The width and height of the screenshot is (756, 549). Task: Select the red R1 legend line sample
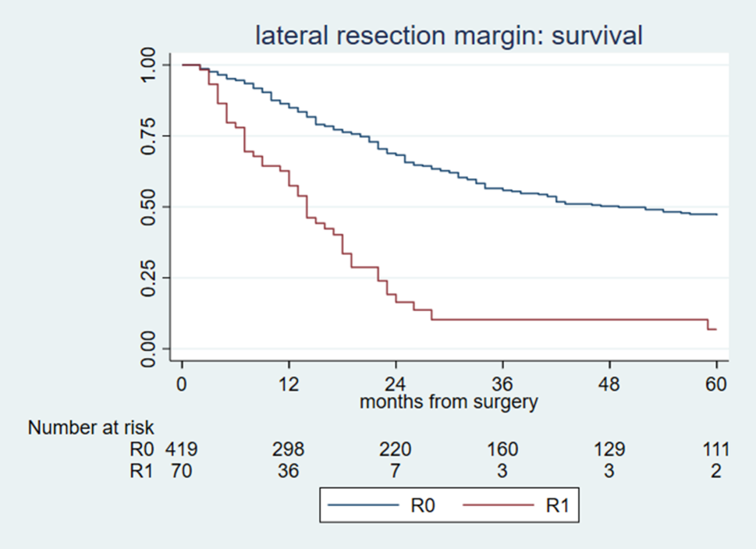[496, 506]
